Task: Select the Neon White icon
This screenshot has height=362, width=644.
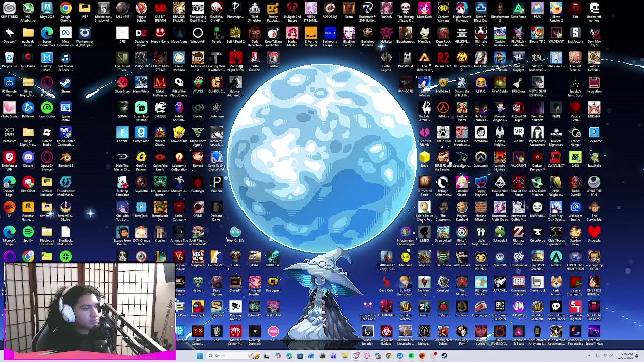Action: [141, 85]
